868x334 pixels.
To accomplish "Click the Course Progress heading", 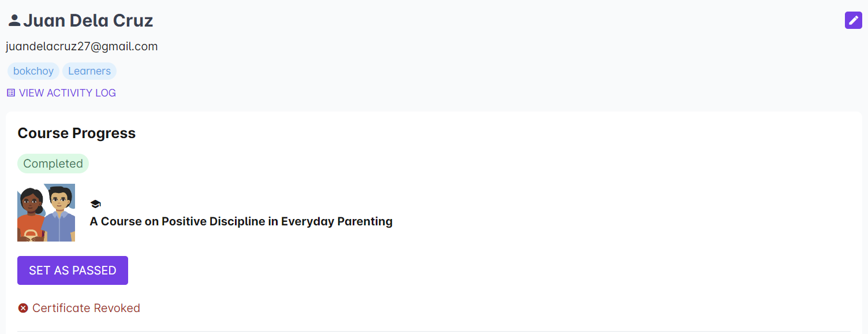I will 77,133.
